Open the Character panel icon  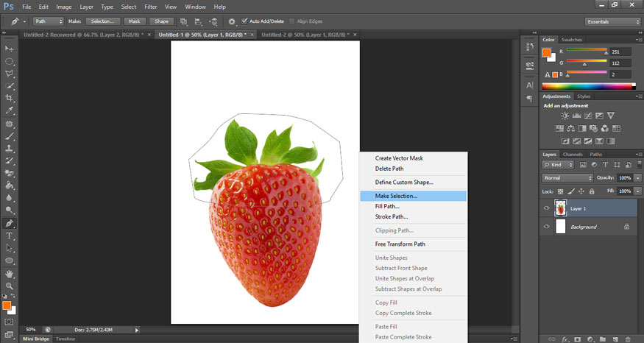(529, 85)
